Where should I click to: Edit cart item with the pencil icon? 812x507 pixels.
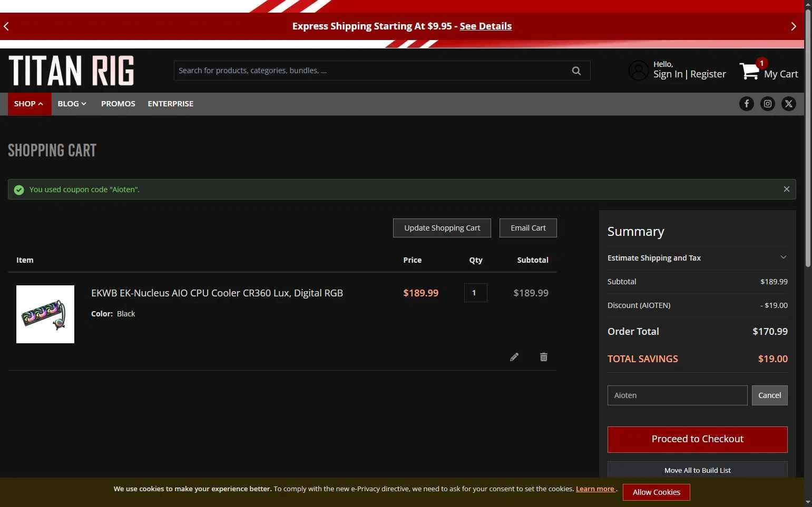pyautogui.click(x=514, y=357)
